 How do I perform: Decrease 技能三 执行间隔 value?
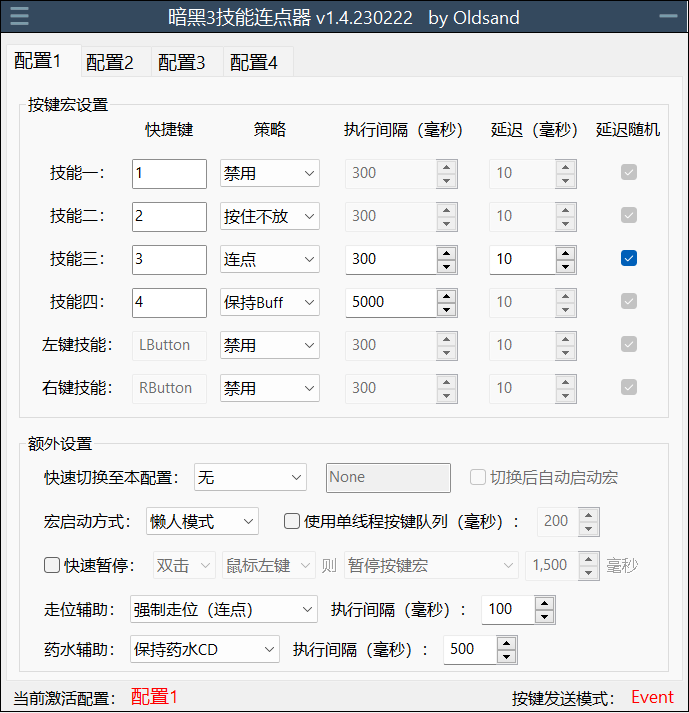(x=447, y=266)
